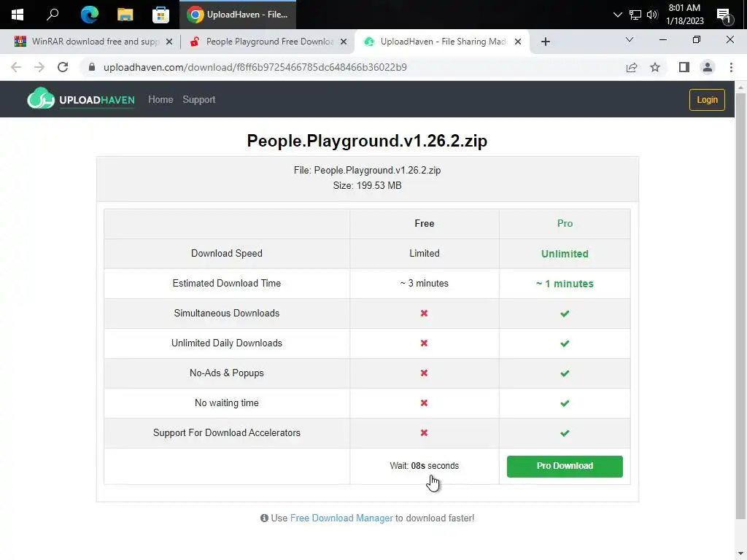Image resolution: width=747 pixels, height=560 pixels.
Task: Click the 'Wait: 08s seconds' countdown
Action: tap(424, 466)
